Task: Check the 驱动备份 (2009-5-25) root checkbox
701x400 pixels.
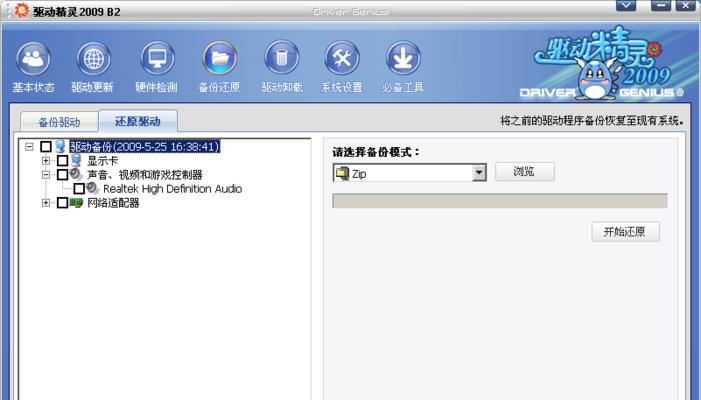Action: pos(46,146)
